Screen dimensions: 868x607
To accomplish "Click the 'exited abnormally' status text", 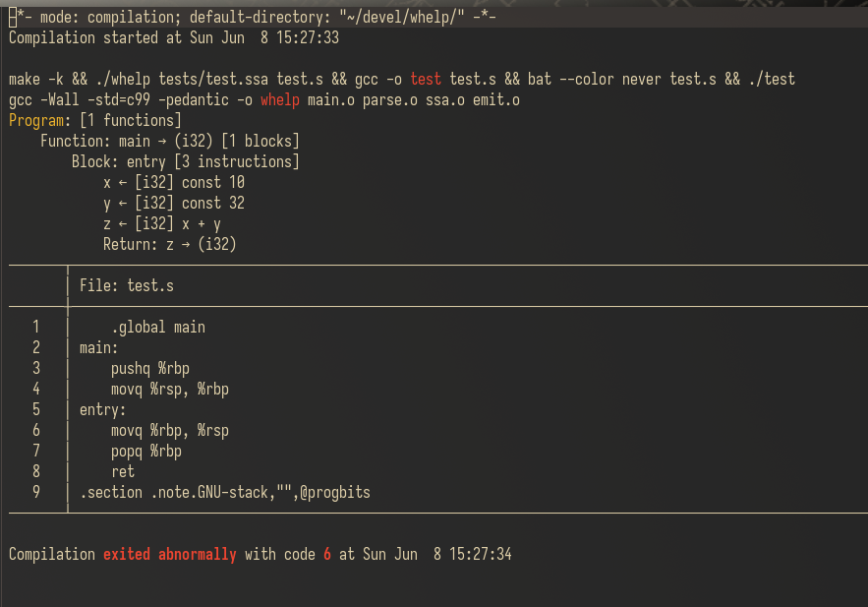I will point(170,555).
